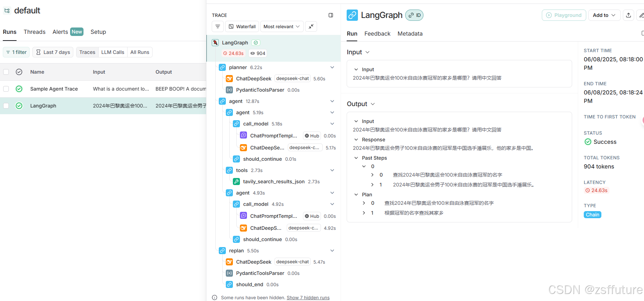Click the Playground button
Viewport: 644px width, 301px height.
pos(564,15)
